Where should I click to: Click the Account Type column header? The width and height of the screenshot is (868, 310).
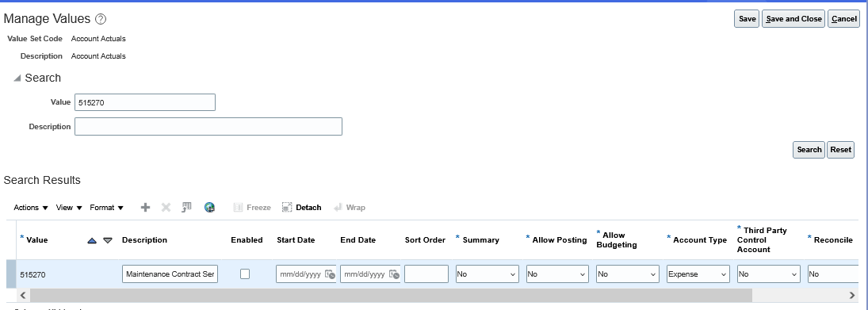(x=700, y=240)
